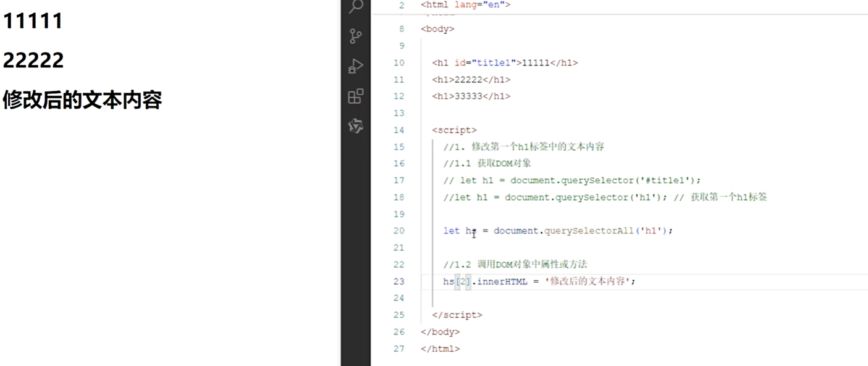Click the comment '//1. 修改第一个h1标签中的文本内容'
Screen dimensions: 868x366
[x=524, y=147]
